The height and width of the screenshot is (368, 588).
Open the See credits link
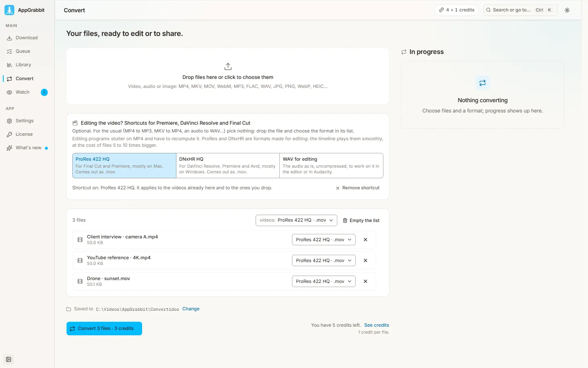tap(376, 325)
